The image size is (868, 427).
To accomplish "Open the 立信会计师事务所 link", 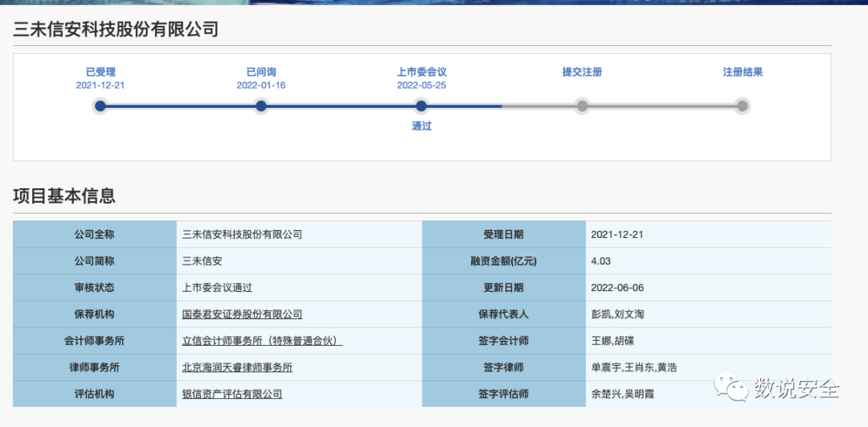I will (262, 341).
